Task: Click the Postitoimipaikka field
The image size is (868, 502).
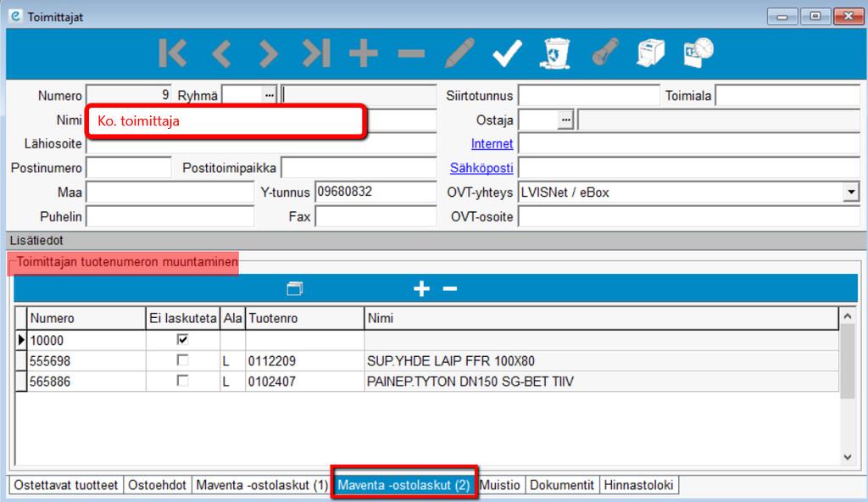Action: [359, 168]
